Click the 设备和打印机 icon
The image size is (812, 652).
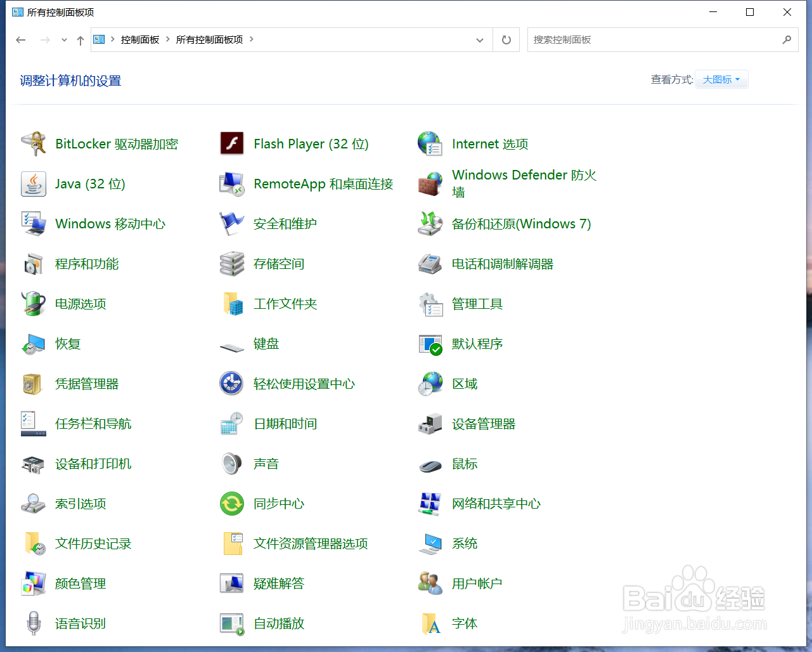pos(34,464)
